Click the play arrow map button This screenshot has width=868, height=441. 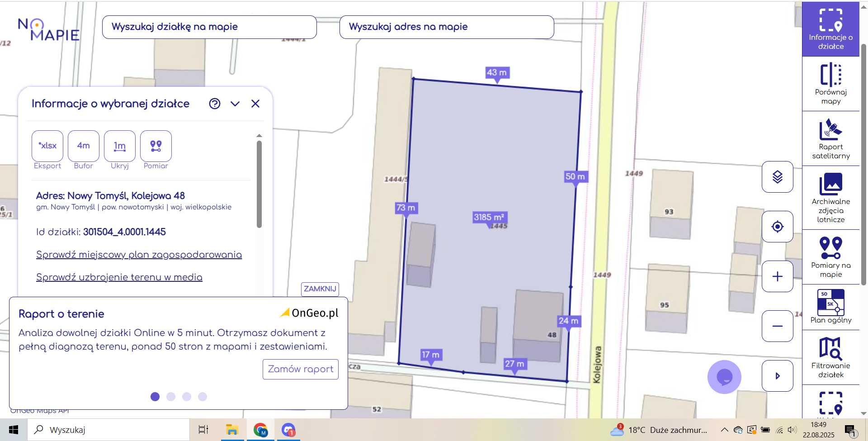coord(777,376)
